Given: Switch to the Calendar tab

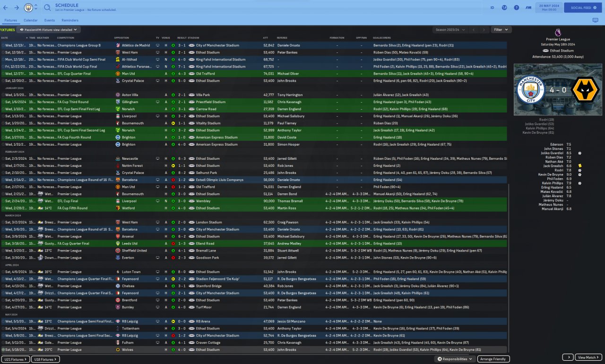Looking at the screenshot, I should click(30, 20).
